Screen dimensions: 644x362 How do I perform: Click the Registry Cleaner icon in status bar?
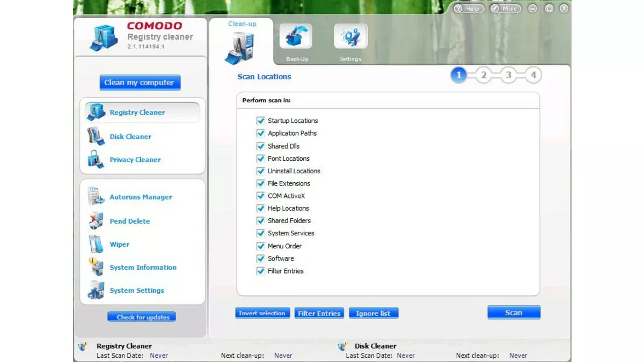click(83, 346)
